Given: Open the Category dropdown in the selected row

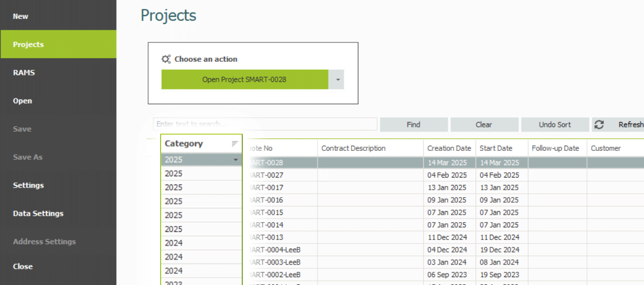Looking at the screenshot, I should [235, 160].
